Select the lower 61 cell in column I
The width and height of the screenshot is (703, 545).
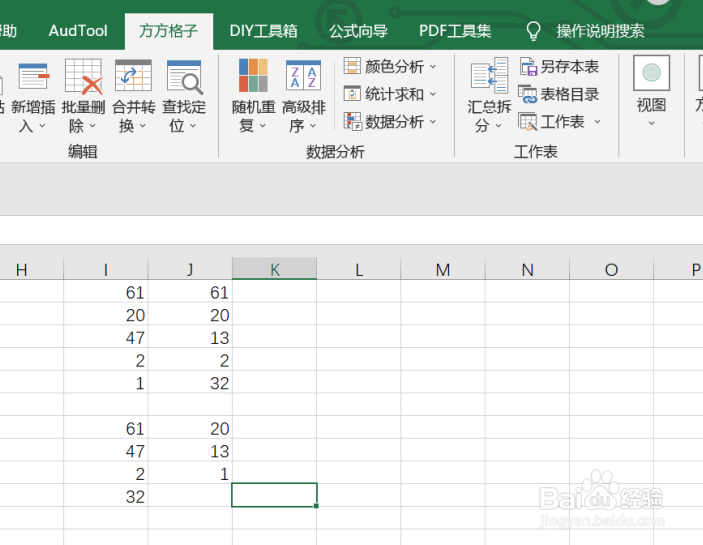106,428
